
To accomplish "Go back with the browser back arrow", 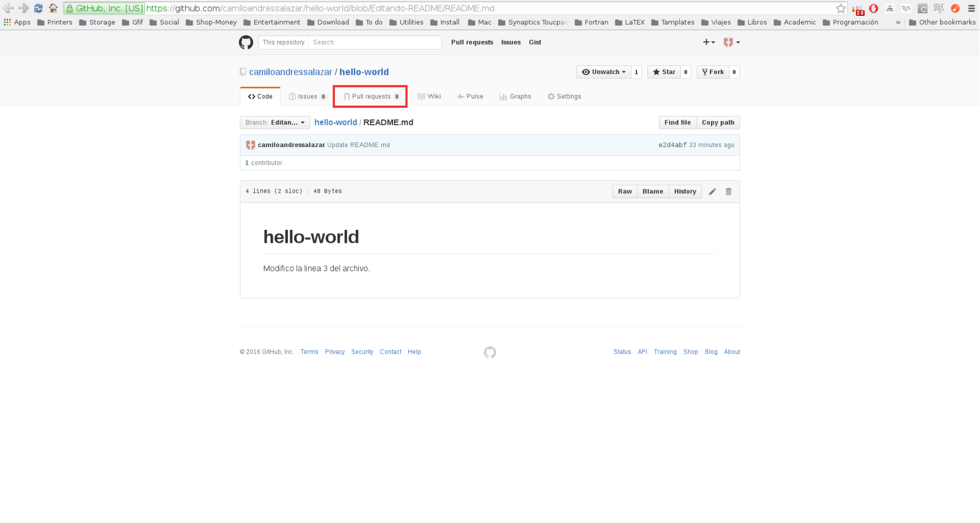I will (x=9, y=8).
